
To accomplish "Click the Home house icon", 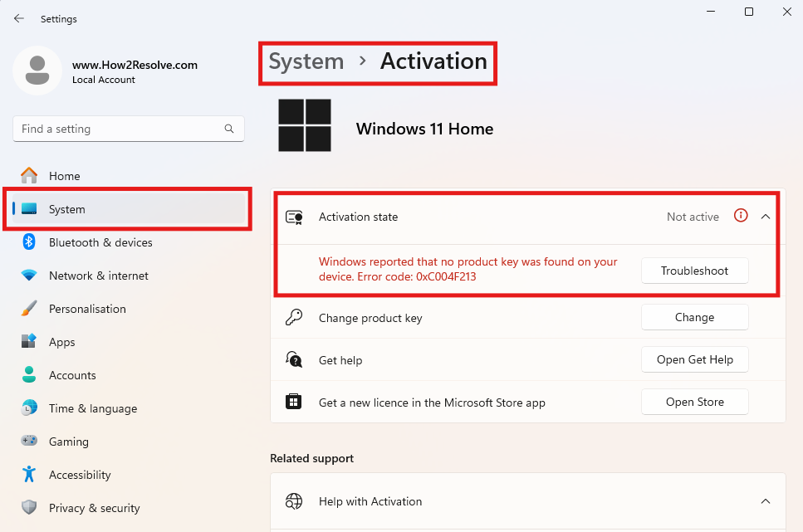I will (x=29, y=176).
